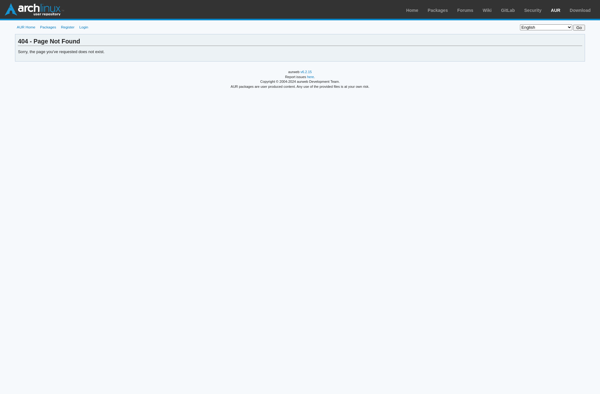Click the Copyright aurweb Development Team text

click(300, 82)
